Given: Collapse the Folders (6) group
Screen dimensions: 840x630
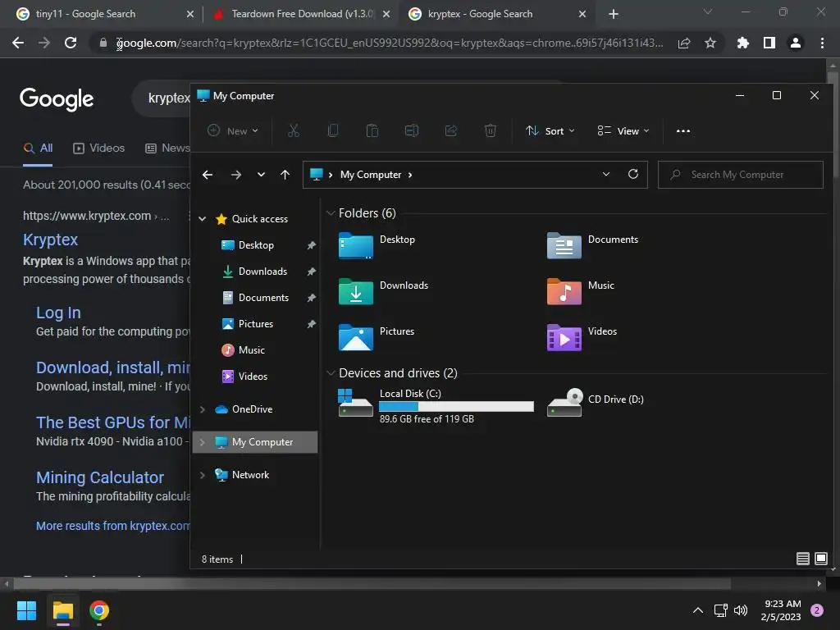Looking at the screenshot, I should point(331,213).
